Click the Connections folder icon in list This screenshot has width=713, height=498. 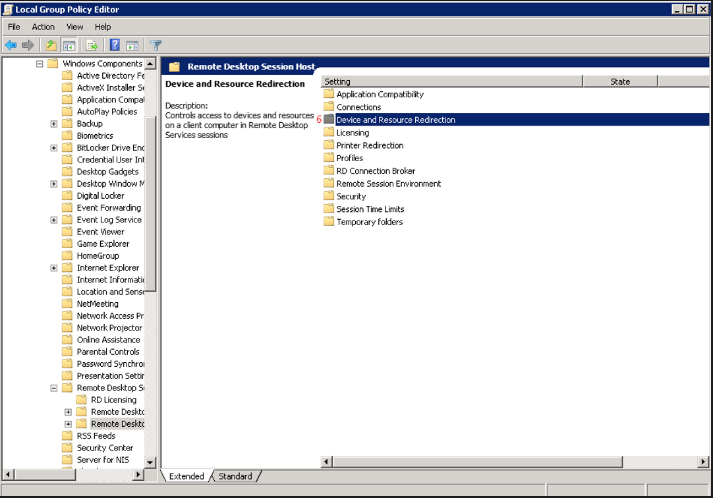pyautogui.click(x=329, y=107)
